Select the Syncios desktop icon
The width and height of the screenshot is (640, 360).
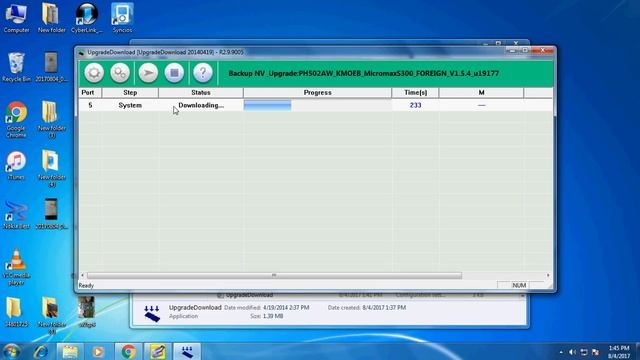pos(122,18)
